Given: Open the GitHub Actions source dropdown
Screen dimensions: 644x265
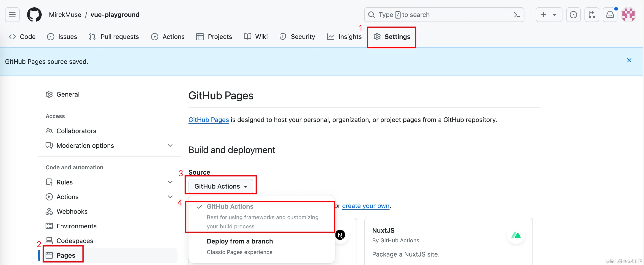Looking at the screenshot, I should (x=221, y=186).
